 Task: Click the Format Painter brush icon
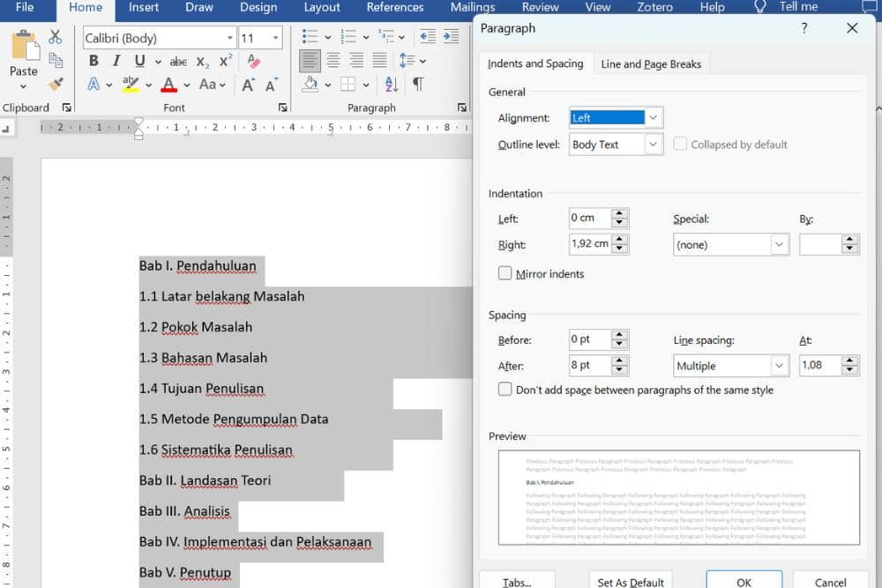(56, 85)
